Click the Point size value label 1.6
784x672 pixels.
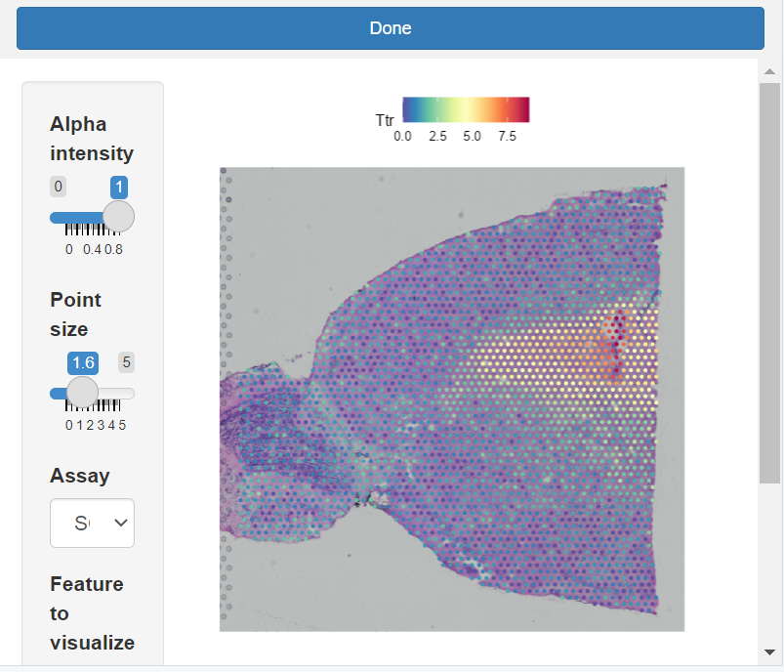pos(83,362)
